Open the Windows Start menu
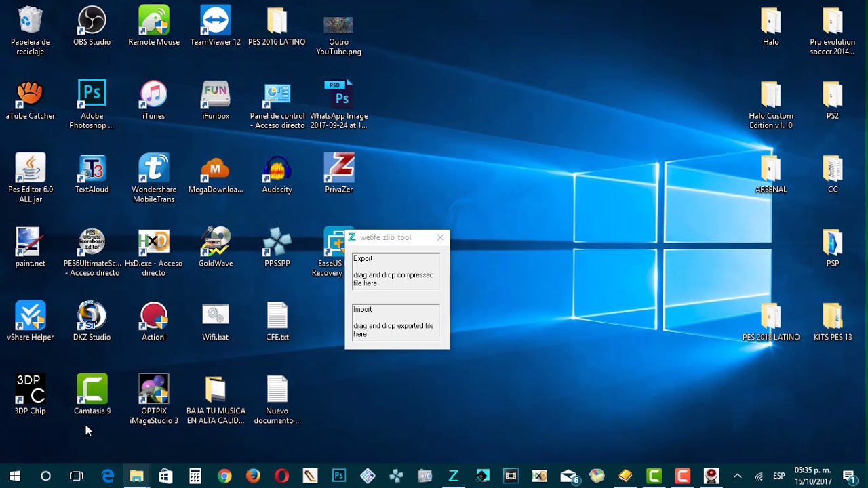The height and width of the screenshot is (488, 868). pos(15,476)
